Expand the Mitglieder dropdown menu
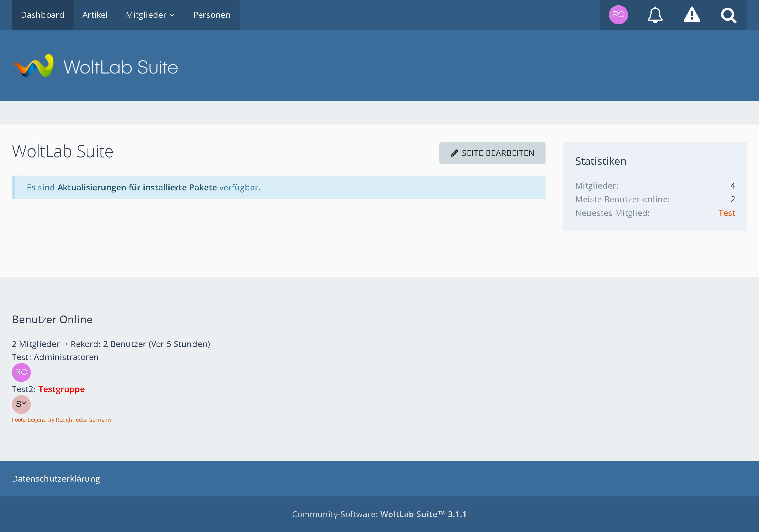 point(150,15)
